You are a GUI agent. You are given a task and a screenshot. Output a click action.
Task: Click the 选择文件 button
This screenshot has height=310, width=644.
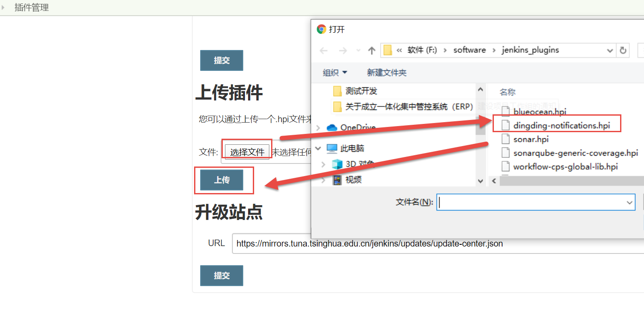[247, 152]
